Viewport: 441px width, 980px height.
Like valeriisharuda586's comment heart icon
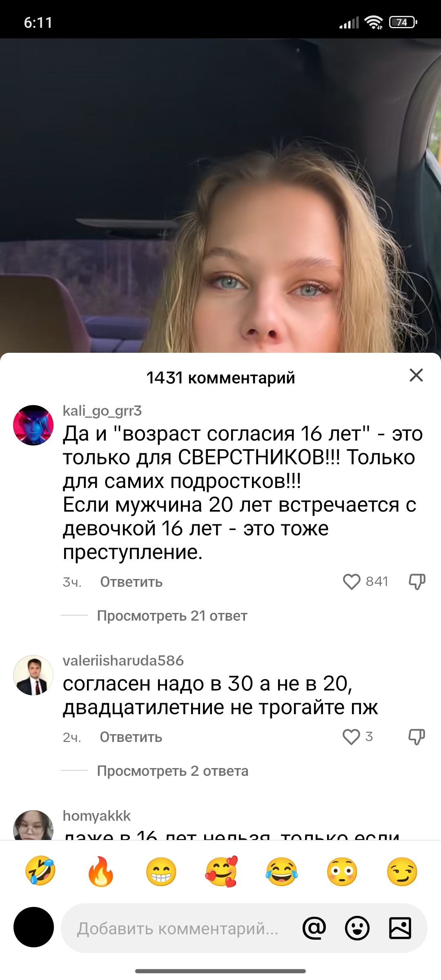[x=351, y=737]
